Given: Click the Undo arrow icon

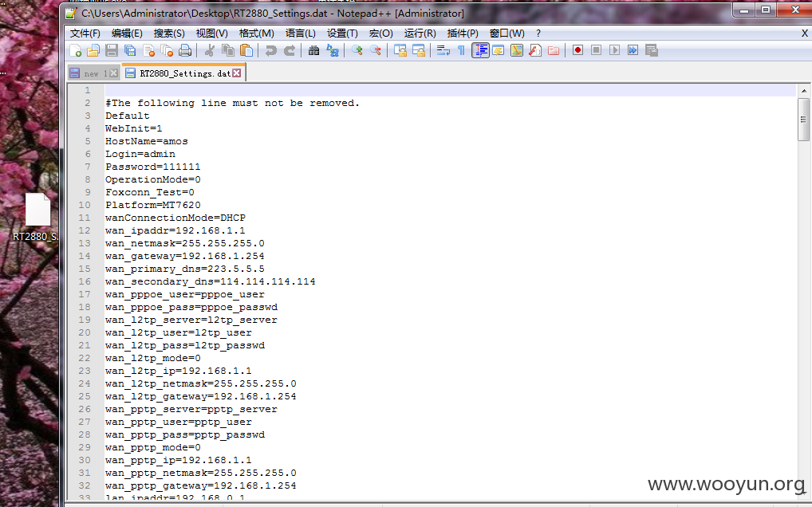Looking at the screenshot, I should point(271,50).
